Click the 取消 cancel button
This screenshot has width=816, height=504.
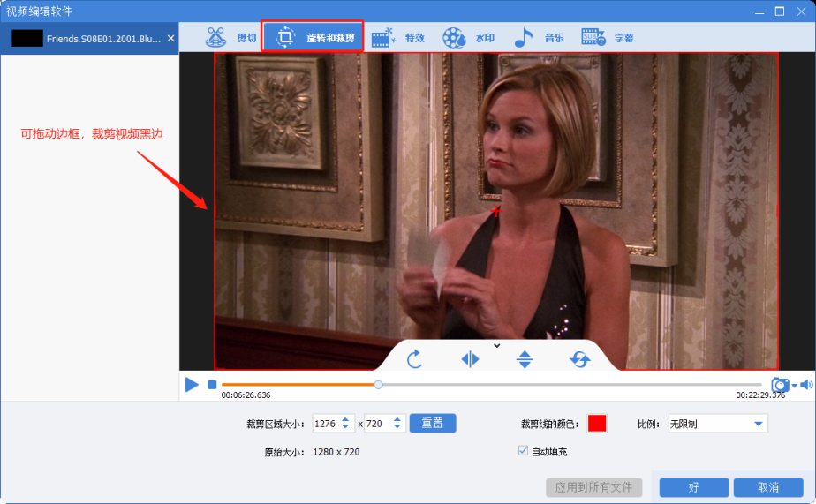(768, 487)
